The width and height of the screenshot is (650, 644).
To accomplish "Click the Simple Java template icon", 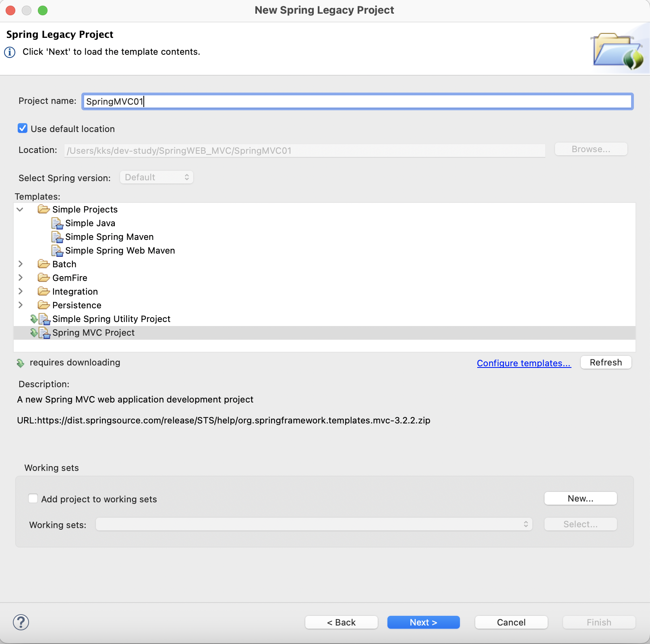I will [57, 223].
